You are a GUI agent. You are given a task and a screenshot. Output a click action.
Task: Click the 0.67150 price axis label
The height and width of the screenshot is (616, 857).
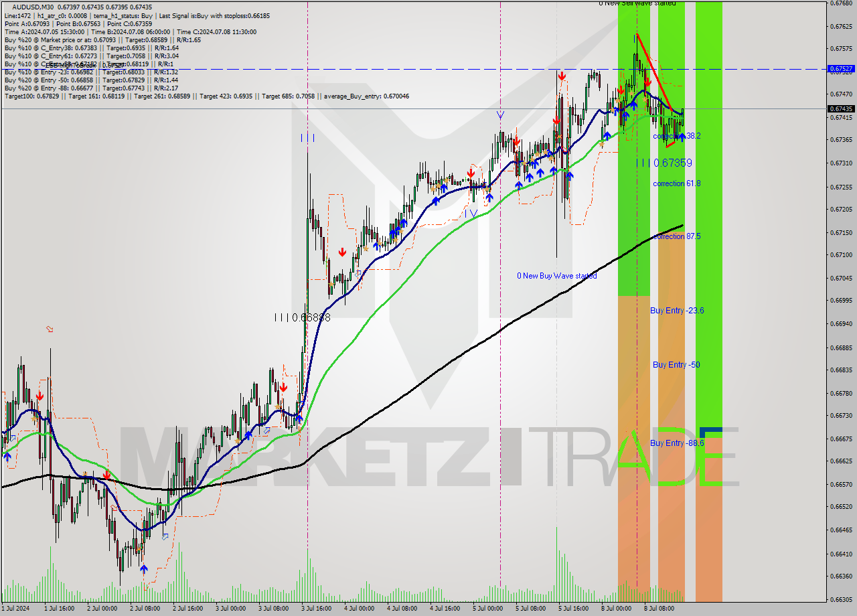(841, 233)
